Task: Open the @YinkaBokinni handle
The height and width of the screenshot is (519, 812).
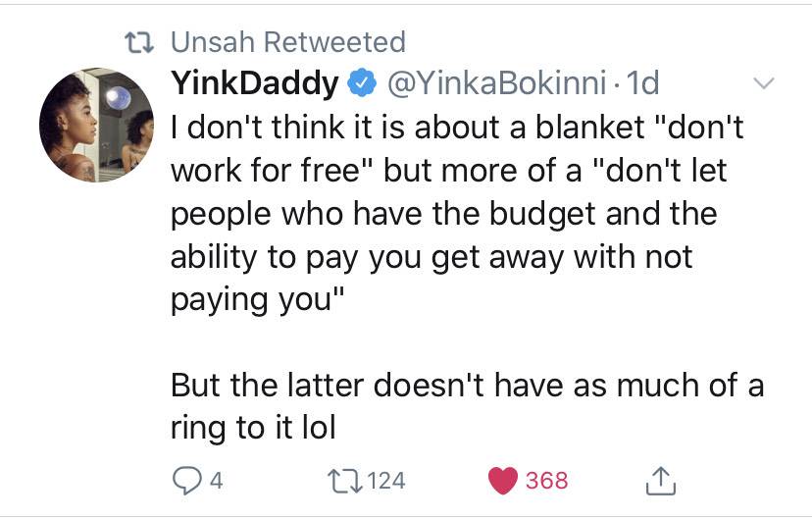Action: [x=496, y=82]
